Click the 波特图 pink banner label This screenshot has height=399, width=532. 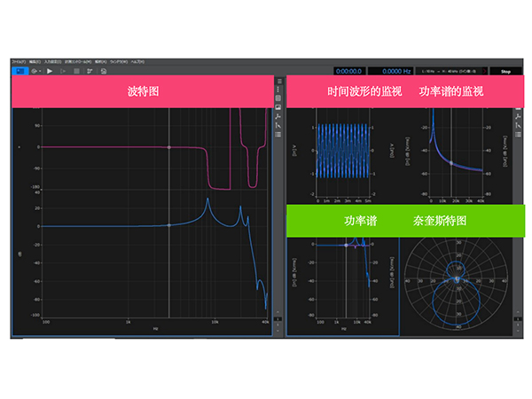click(142, 91)
